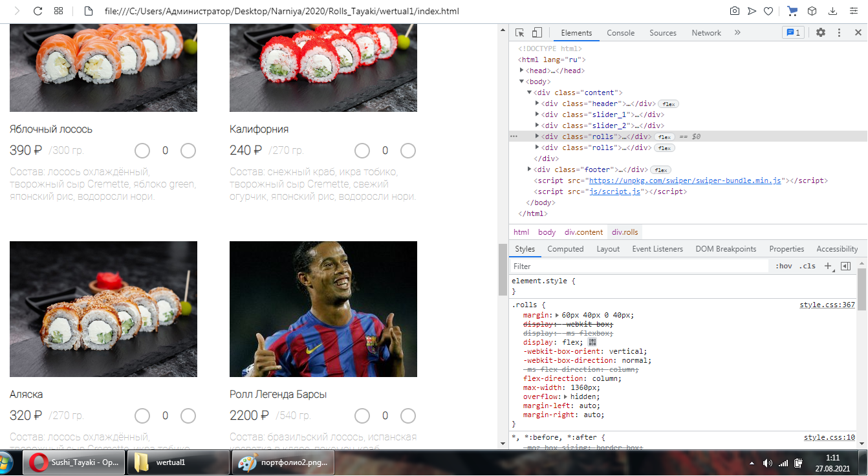Open the Event Listeners tab
Image resolution: width=868 pixels, height=476 pixels.
[x=657, y=249]
